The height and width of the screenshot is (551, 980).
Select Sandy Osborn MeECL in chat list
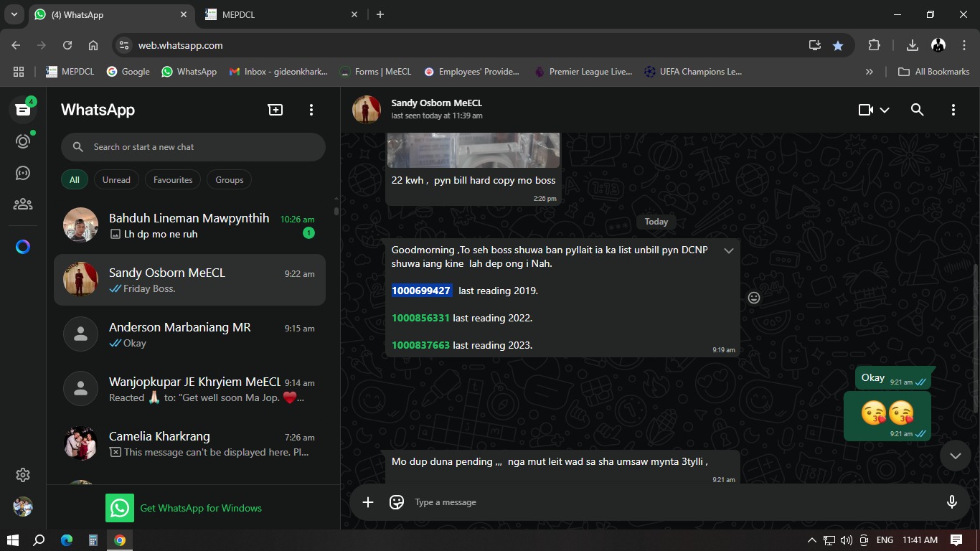click(190, 280)
